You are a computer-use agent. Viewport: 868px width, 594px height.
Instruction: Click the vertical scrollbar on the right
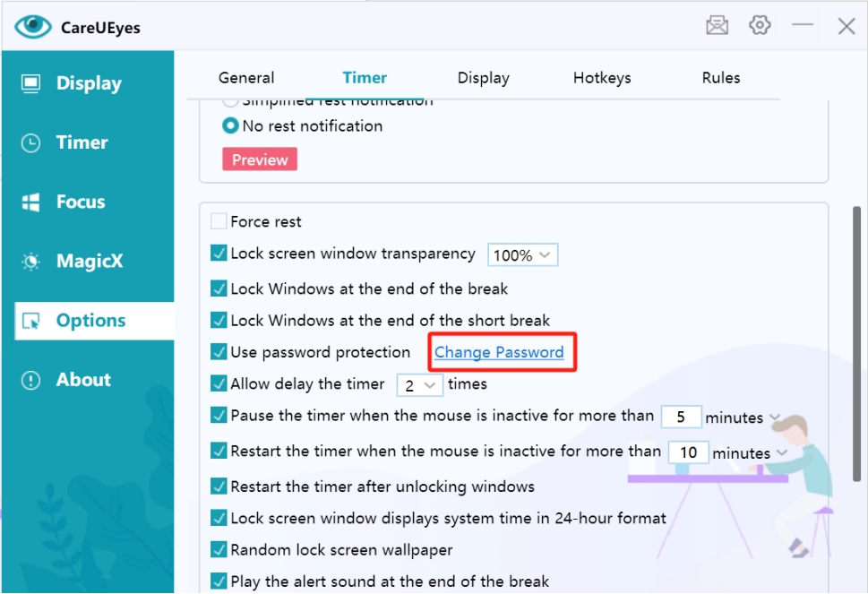click(x=856, y=340)
